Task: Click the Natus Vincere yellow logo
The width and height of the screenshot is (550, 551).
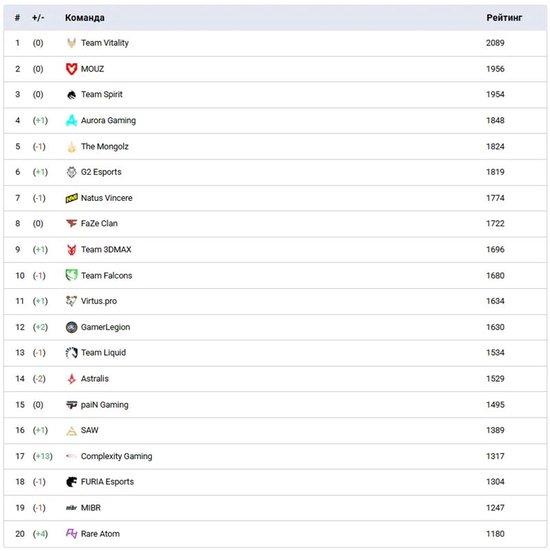Action: pos(71,198)
